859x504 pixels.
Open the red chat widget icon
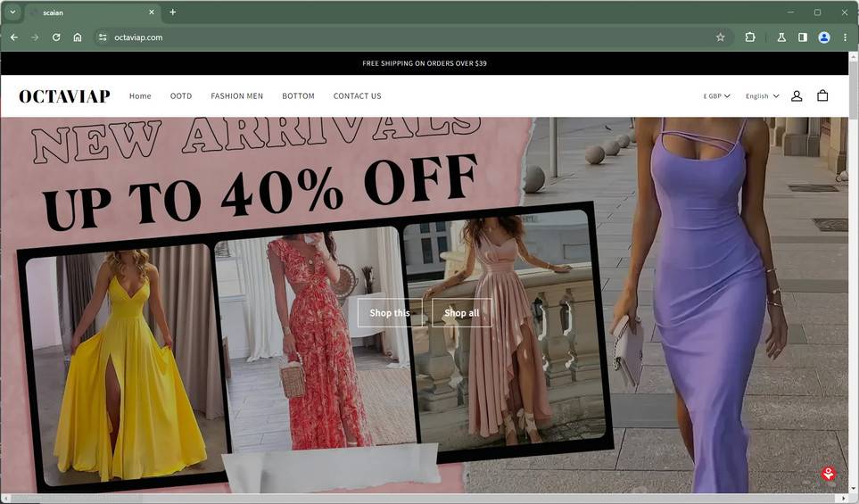pos(829,474)
